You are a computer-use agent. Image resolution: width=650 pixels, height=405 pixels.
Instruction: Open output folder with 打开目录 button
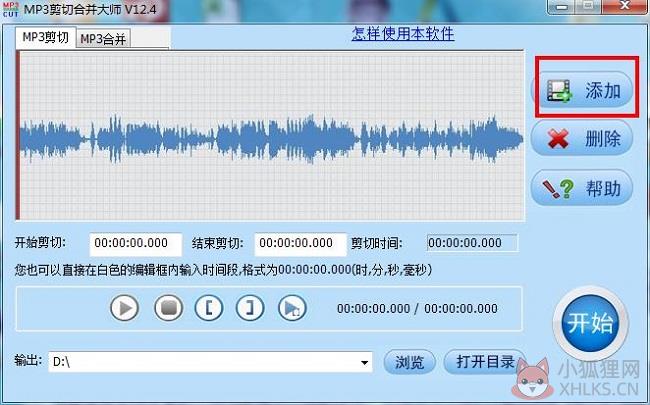485,362
